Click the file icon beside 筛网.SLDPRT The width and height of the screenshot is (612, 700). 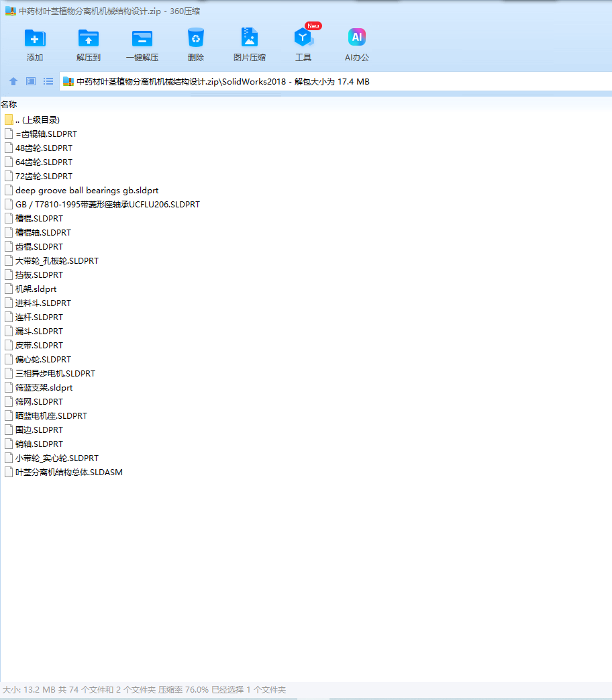(x=9, y=401)
